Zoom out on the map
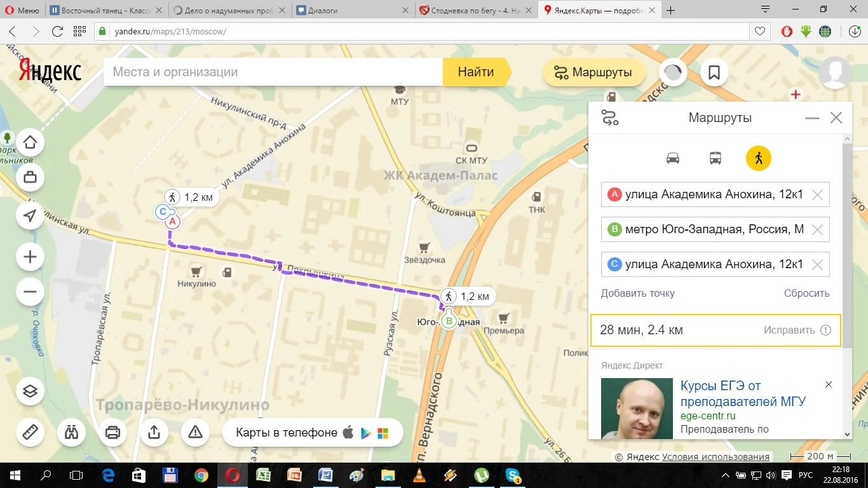 [30, 292]
